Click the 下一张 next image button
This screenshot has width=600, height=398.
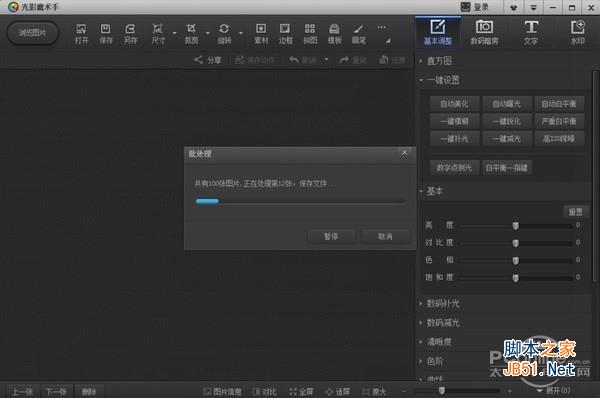56,391
